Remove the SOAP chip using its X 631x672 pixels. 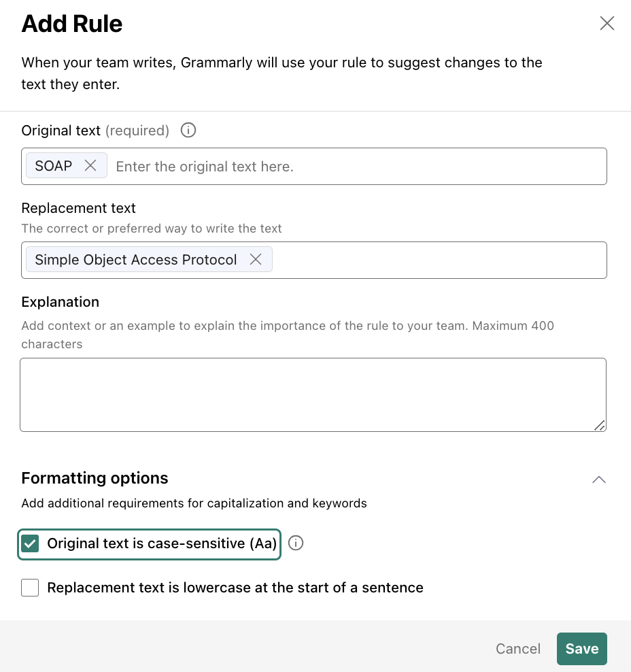[x=90, y=165]
